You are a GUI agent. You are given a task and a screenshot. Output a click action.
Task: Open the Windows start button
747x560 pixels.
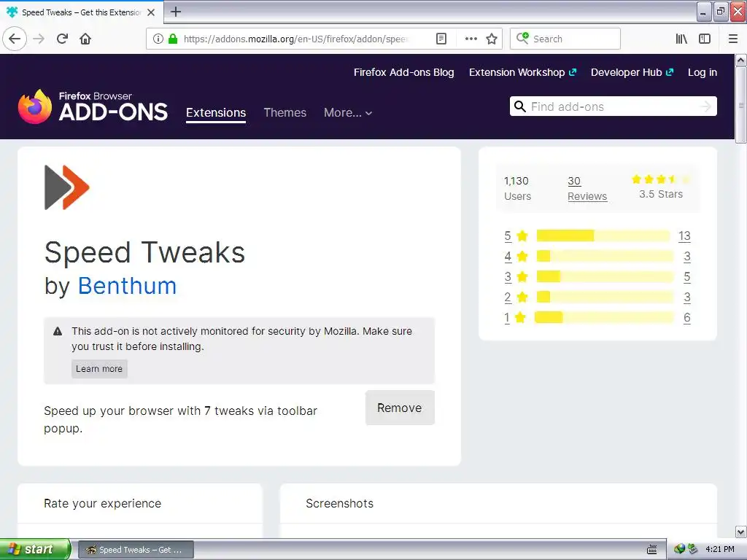coord(35,549)
